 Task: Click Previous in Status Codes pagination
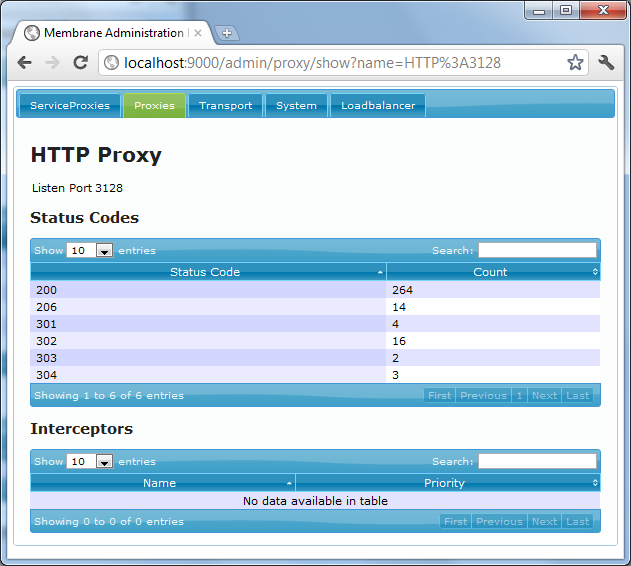coord(483,396)
